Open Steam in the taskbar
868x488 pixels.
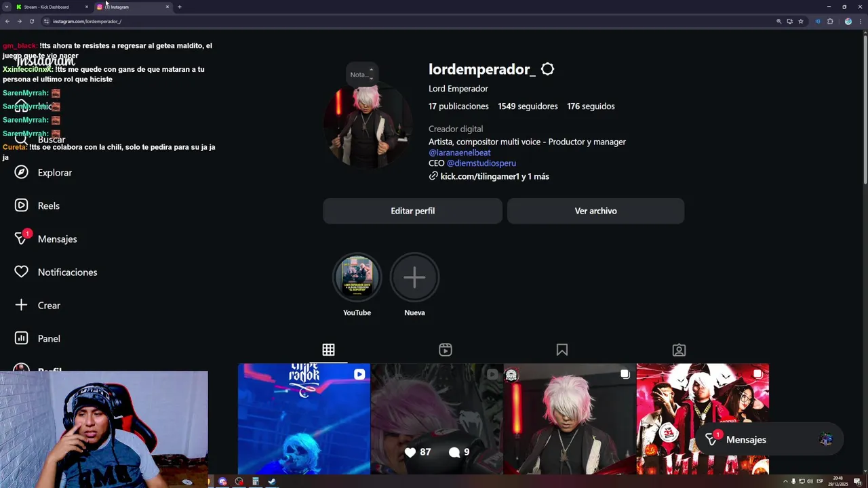[x=272, y=482]
